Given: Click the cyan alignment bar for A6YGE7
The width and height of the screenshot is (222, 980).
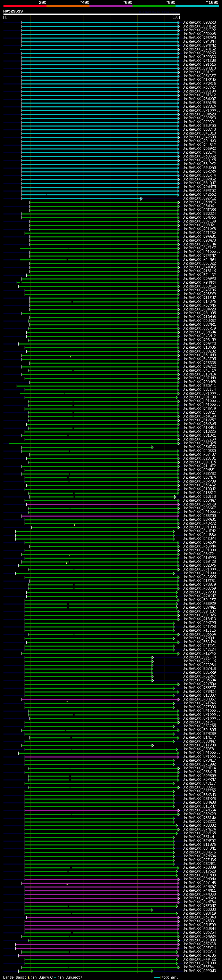Looking at the screenshot, I should [101, 76].
